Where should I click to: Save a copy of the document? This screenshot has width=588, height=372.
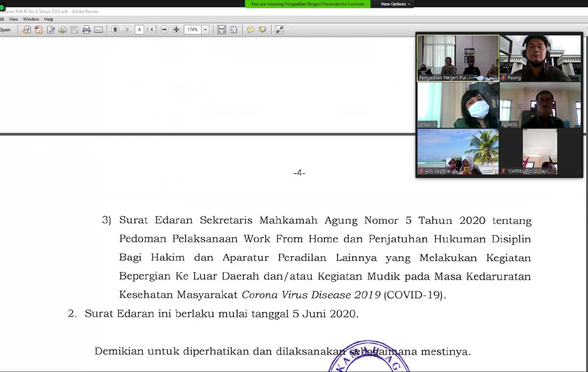[x=73, y=29]
